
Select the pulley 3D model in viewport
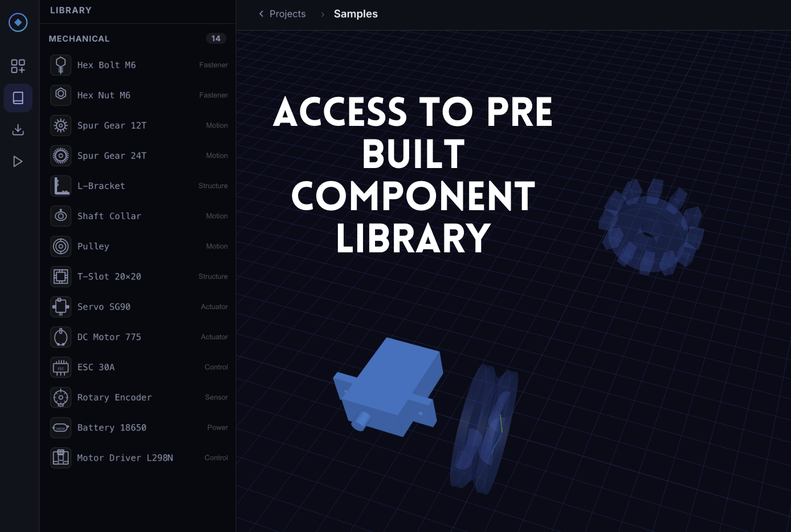click(484, 428)
